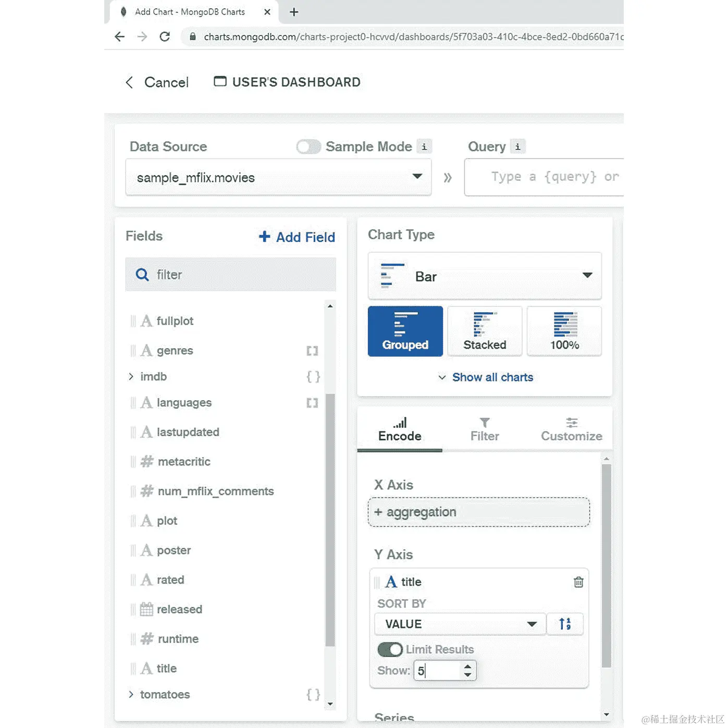Click the languages array bracket icon
Screen dimensions: 728x728
(x=312, y=403)
